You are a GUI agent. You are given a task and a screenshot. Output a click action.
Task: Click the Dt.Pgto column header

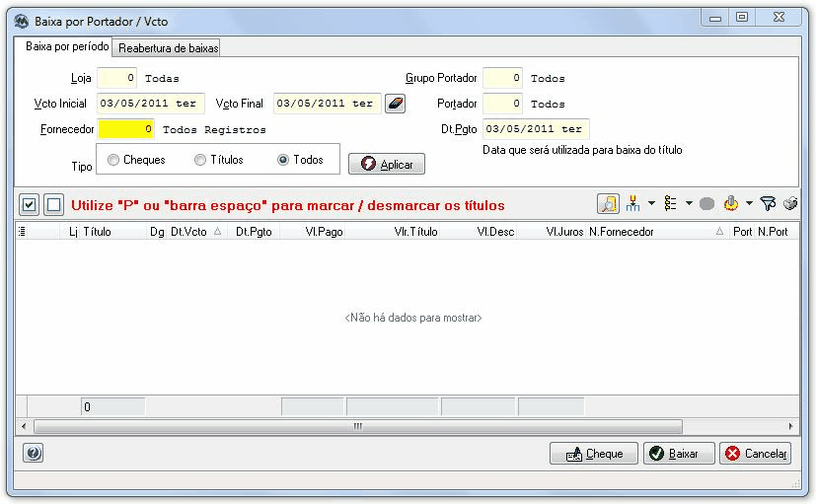(x=254, y=232)
